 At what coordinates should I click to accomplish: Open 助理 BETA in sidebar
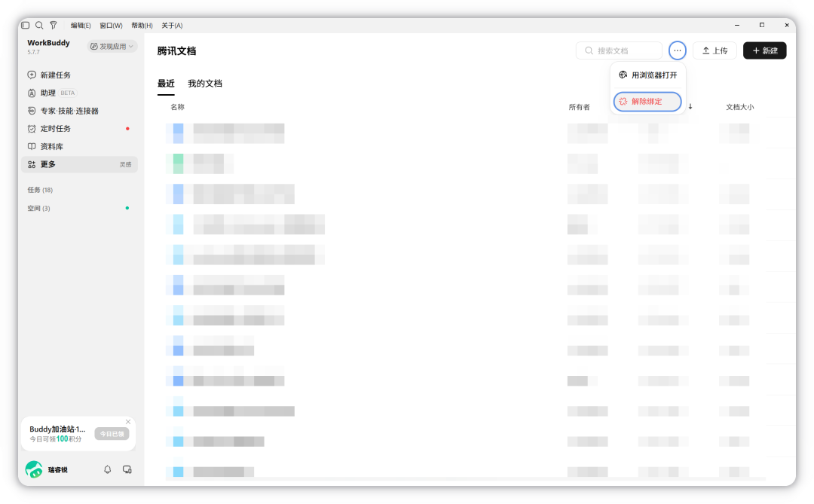coord(79,93)
